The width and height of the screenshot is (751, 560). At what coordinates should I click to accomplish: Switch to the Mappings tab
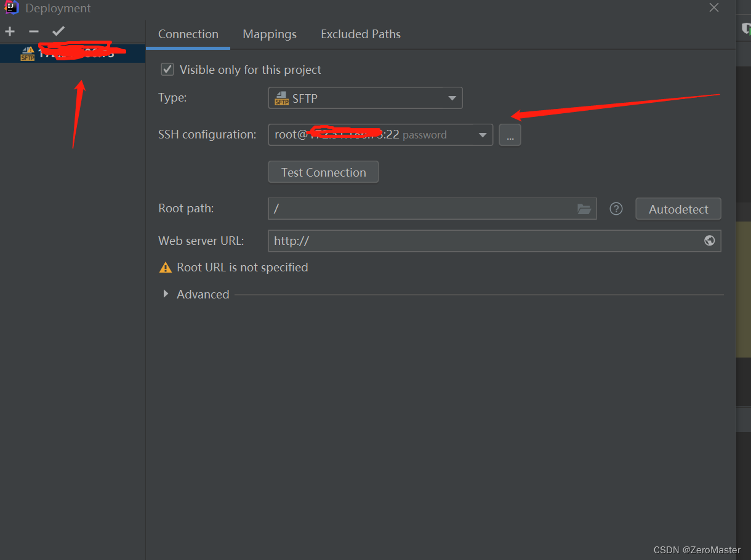pyautogui.click(x=270, y=34)
